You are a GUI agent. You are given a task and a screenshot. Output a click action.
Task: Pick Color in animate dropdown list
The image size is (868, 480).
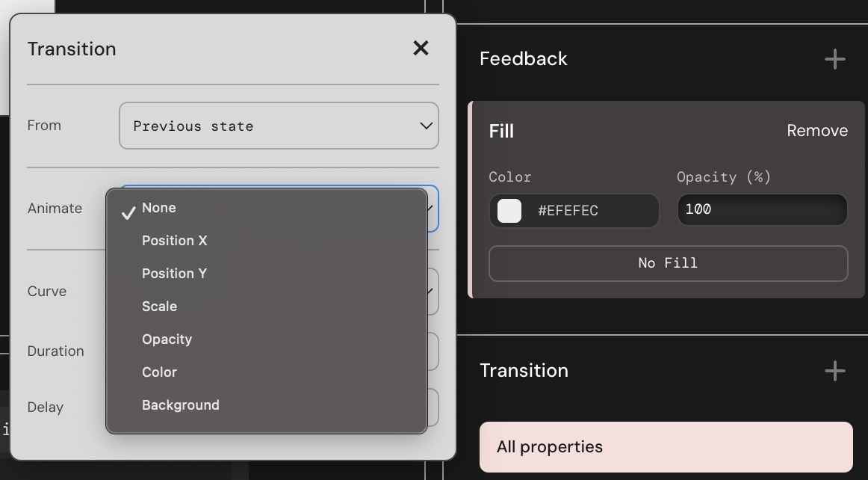(x=159, y=372)
